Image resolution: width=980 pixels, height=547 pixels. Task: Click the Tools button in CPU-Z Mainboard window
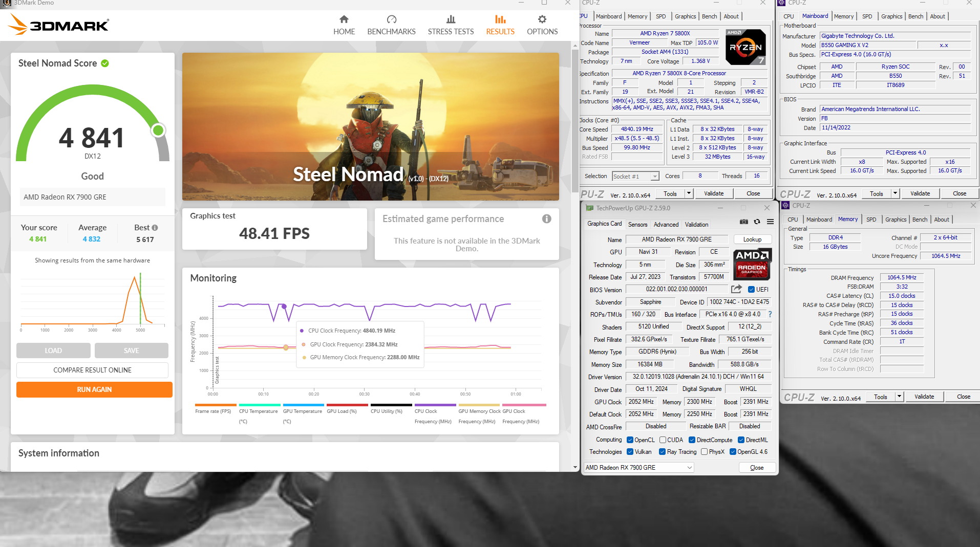(876, 193)
